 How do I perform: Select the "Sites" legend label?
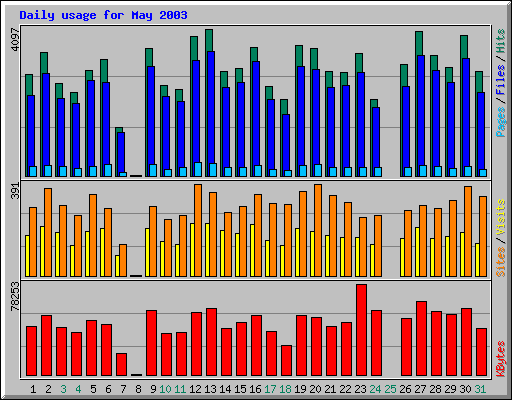point(501,262)
